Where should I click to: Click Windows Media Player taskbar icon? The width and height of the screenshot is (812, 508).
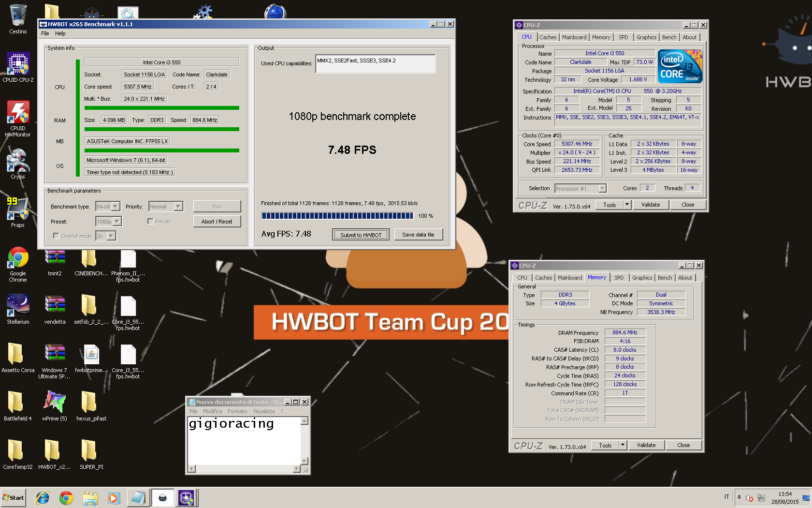(114, 497)
